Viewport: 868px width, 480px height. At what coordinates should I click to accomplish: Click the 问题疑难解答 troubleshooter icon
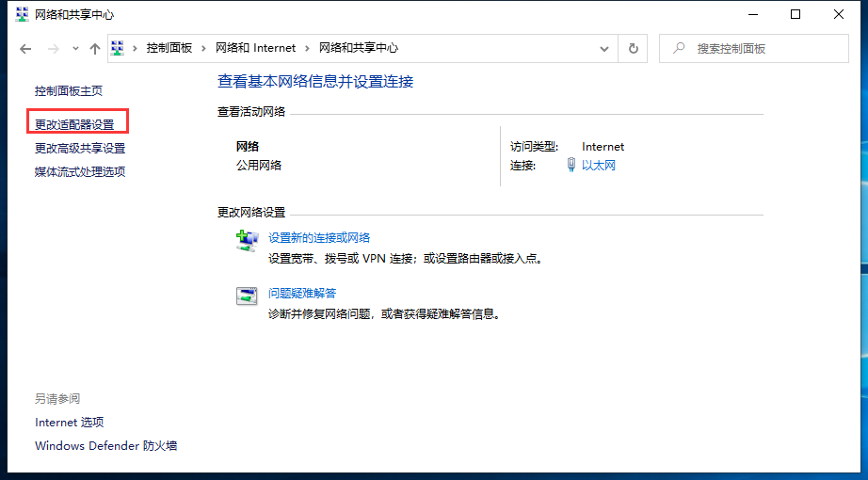[x=247, y=296]
